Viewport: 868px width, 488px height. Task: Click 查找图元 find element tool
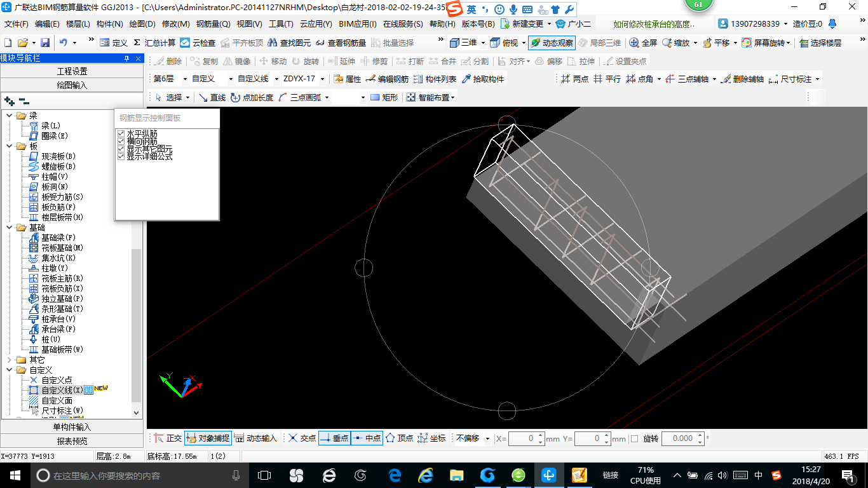[x=290, y=43]
